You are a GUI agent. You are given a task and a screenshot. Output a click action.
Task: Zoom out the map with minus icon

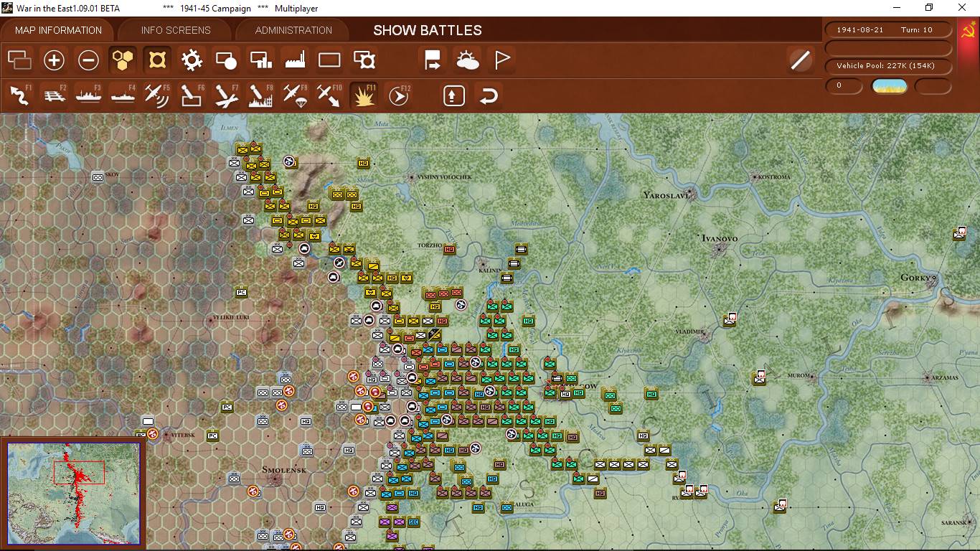coord(88,60)
